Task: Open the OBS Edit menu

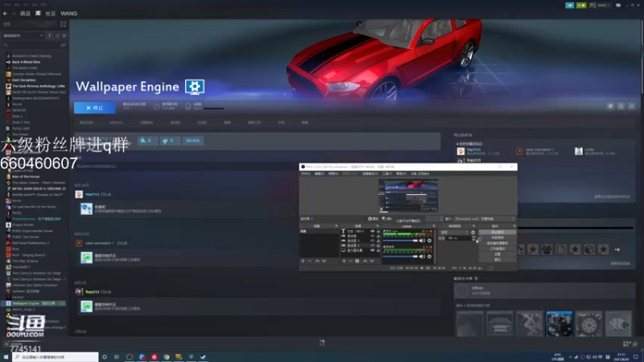Action: click(x=320, y=174)
